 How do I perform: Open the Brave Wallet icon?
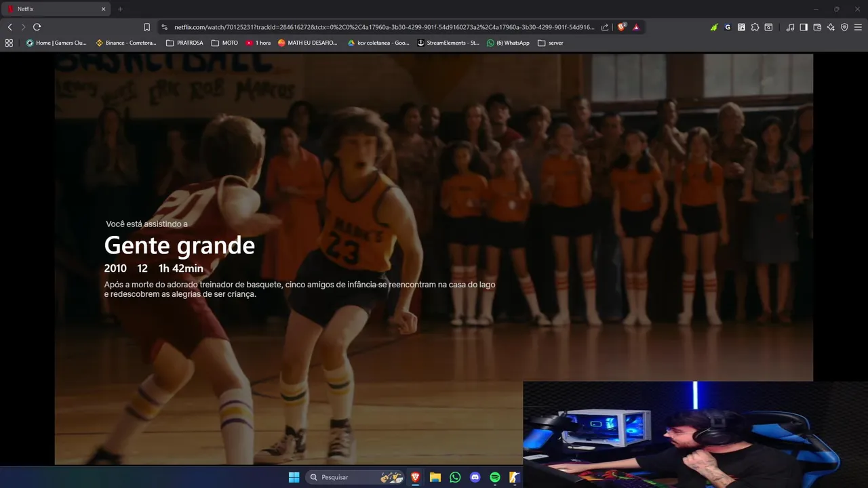(817, 27)
